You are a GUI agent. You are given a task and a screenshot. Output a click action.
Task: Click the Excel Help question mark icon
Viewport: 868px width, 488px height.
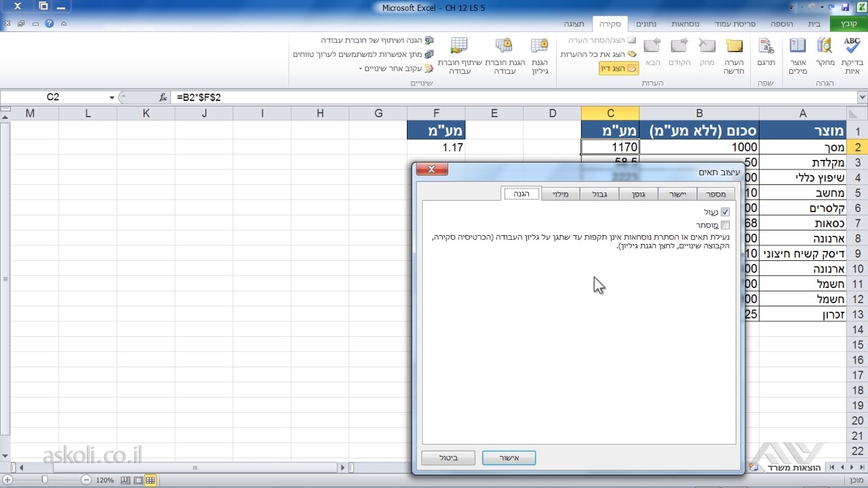[x=49, y=24]
